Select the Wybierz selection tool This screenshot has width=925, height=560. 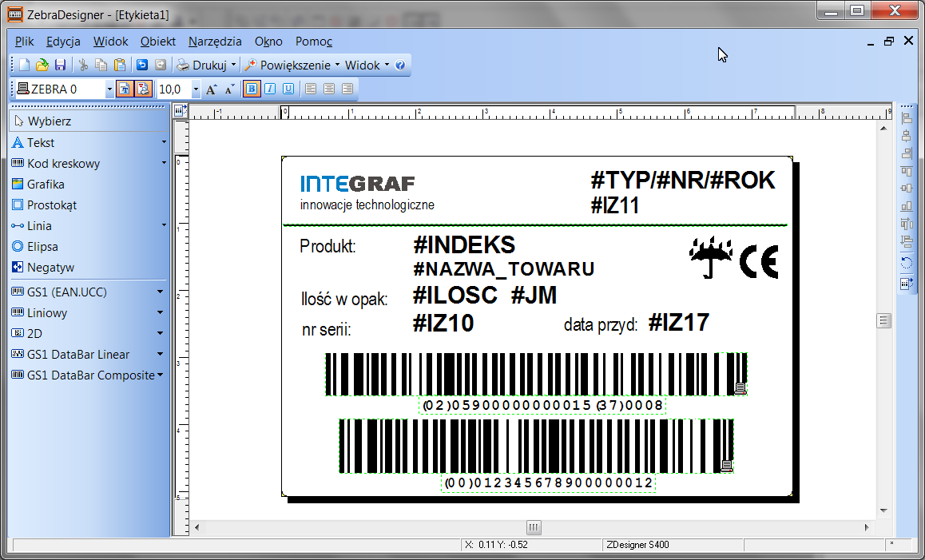point(89,121)
